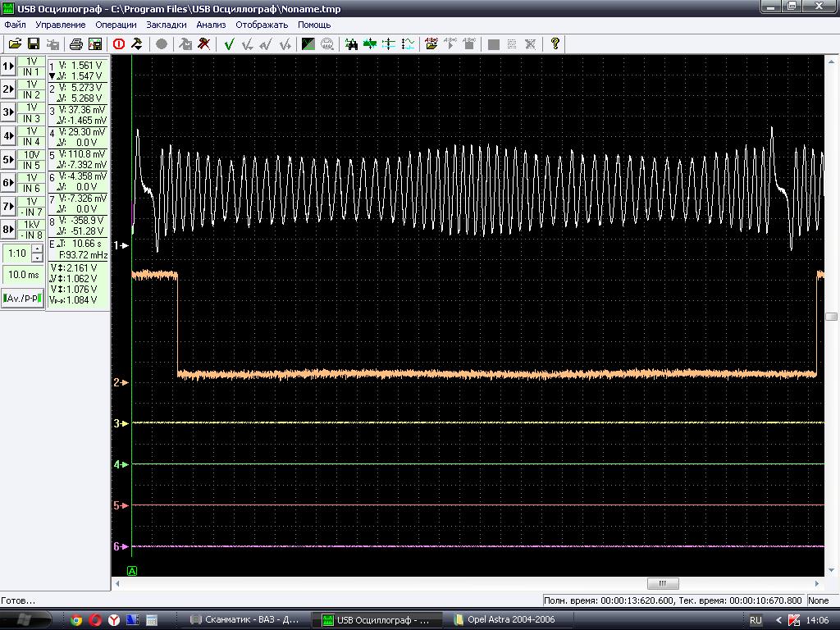Image resolution: width=840 pixels, height=630 pixels.
Task: Toggle channel 2 button
Action: [x=8, y=89]
